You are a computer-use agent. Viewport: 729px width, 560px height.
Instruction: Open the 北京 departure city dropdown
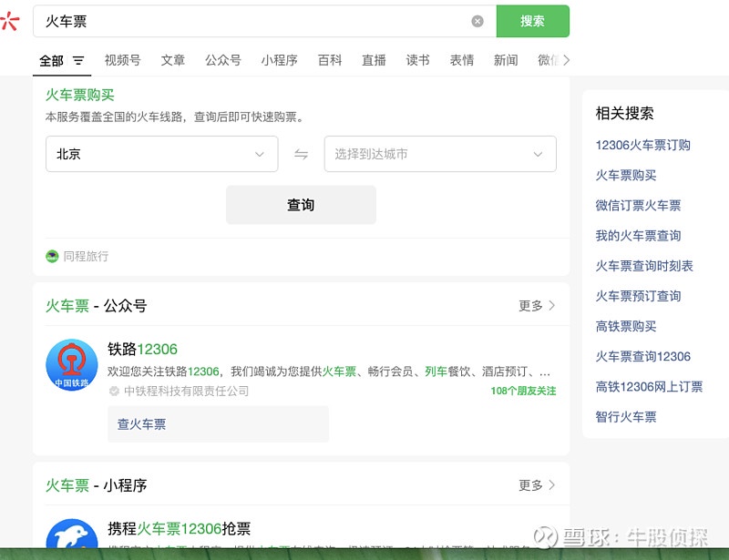pyautogui.click(x=161, y=155)
